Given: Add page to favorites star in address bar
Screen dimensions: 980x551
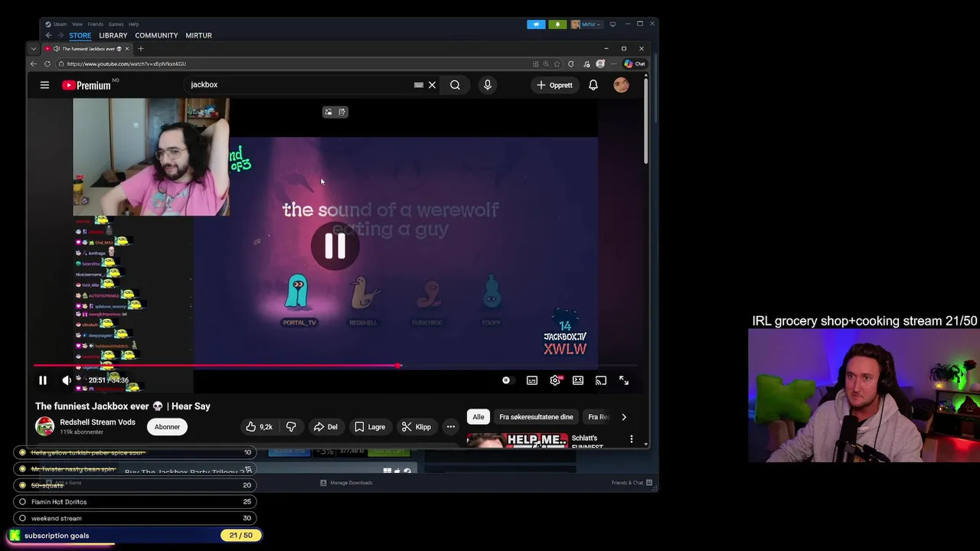Looking at the screenshot, I should (x=557, y=64).
